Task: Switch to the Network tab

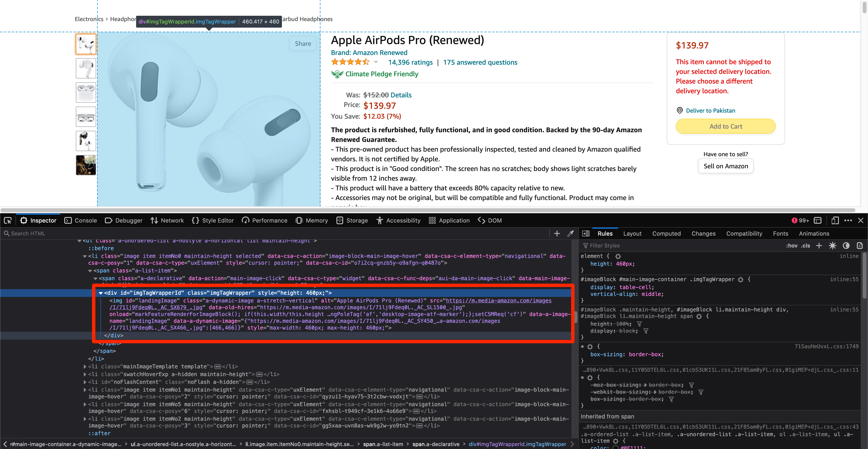Action: coord(167,221)
